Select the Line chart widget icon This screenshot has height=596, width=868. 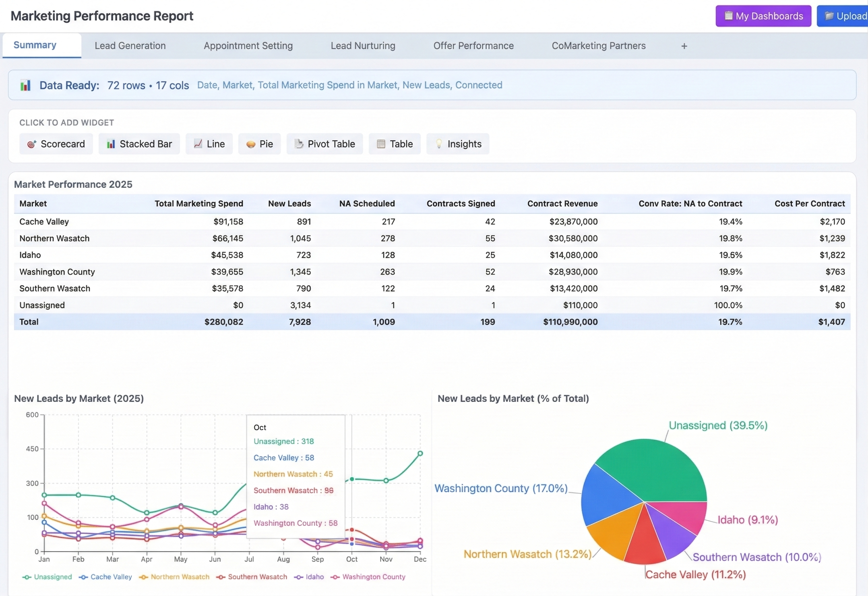pyautogui.click(x=198, y=144)
